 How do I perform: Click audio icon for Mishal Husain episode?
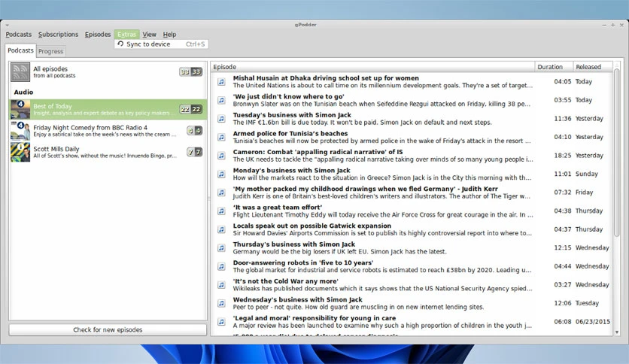[221, 82]
